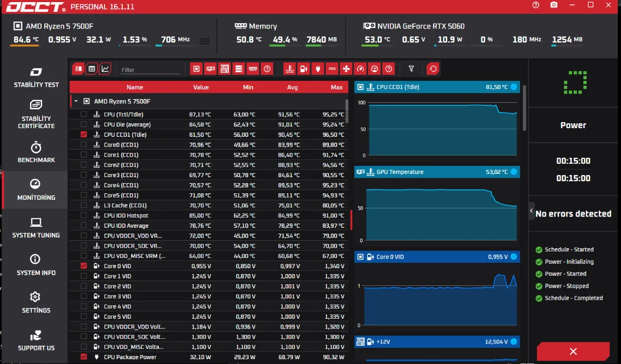This screenshot has width=621, height=364.
Task: Select the CPU IOD Average row text
Action: click(126, 226)
